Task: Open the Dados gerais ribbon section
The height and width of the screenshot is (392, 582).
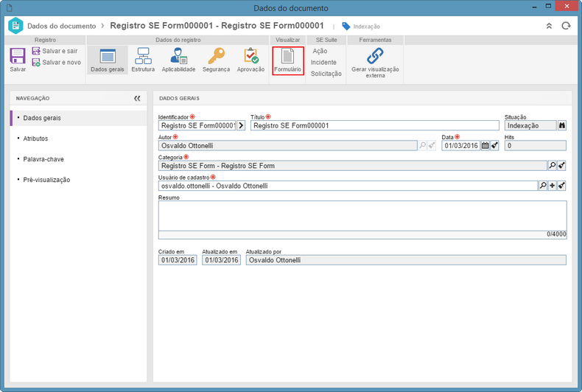Action: (x=108, y=60)
